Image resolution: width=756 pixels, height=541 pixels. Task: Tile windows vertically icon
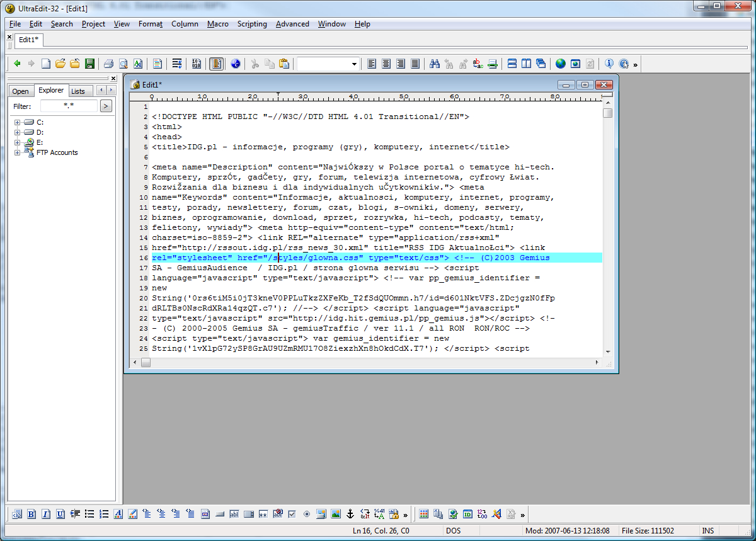[x=526, y=64]
